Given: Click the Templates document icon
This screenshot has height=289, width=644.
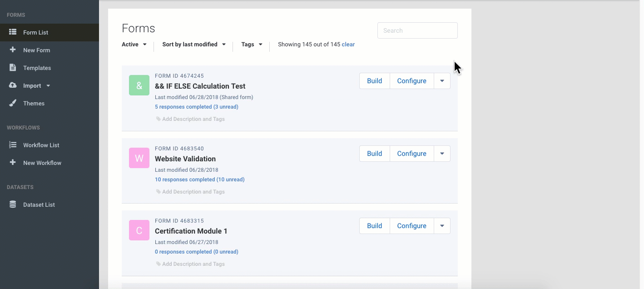Looking at the screenshot, I should tap(13, 68).
